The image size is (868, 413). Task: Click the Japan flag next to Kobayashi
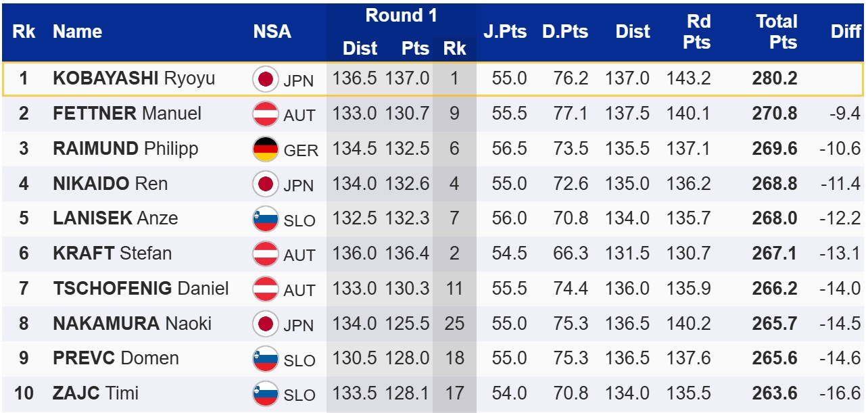click(266, 79)
